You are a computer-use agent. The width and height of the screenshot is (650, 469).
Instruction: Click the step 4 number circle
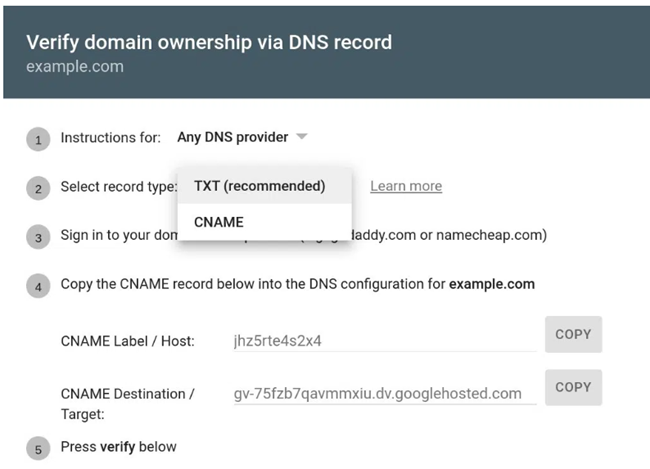pyautogui.click(x=37, y=286)
